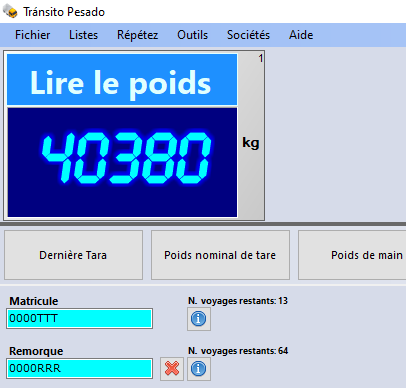
Task: Click the Lire le poids button
Action: (x=122, y=80)
